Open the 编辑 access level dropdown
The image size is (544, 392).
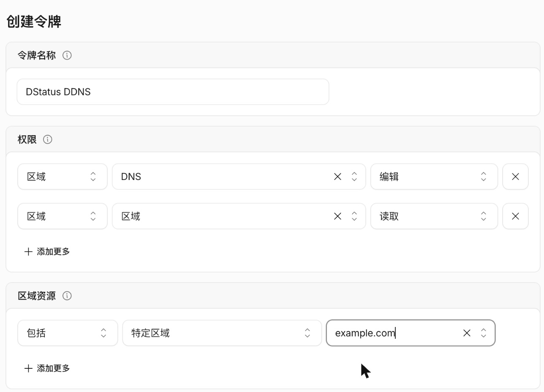click(434, 177)
